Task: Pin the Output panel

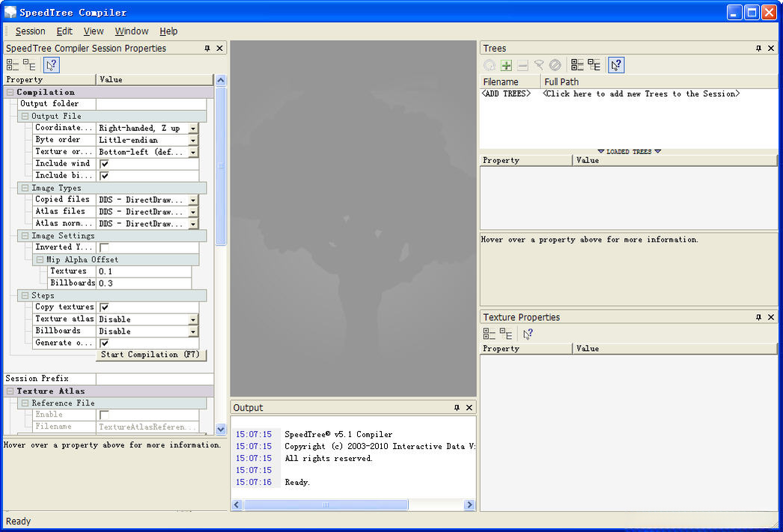Action: tap(457, 408)
